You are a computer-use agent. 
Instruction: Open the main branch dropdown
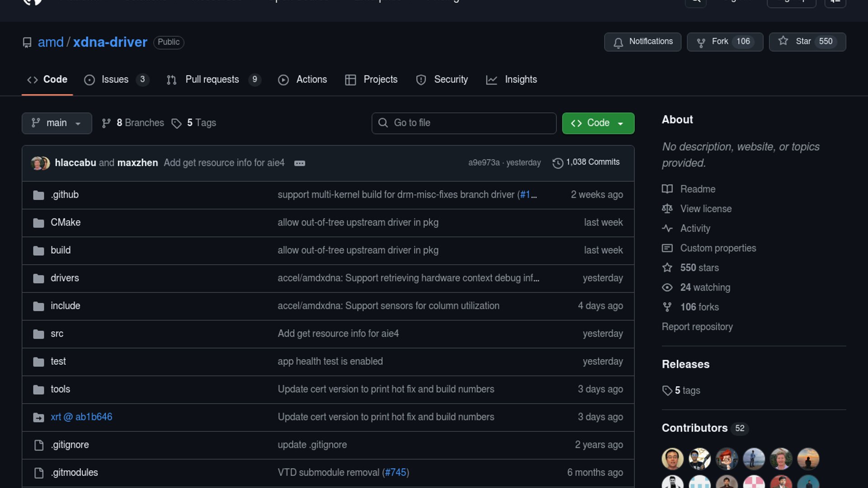[x=57, y=123]
